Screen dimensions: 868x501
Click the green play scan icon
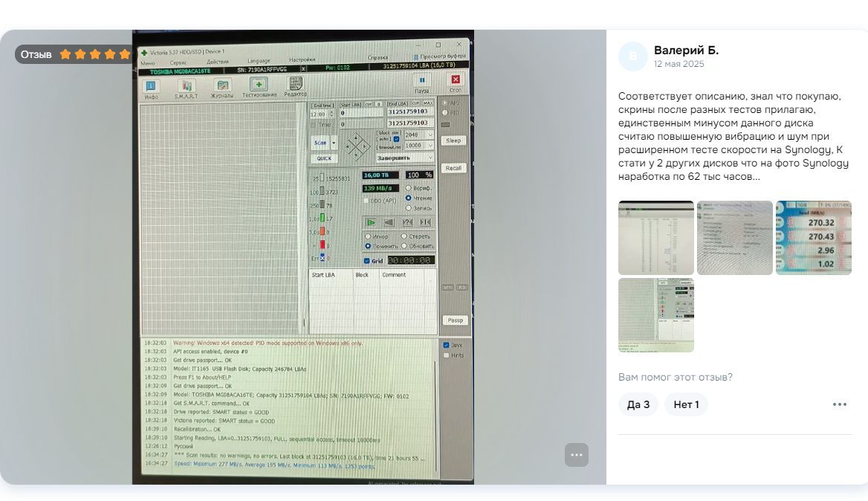pyautogui.click(x=371, y=222)
